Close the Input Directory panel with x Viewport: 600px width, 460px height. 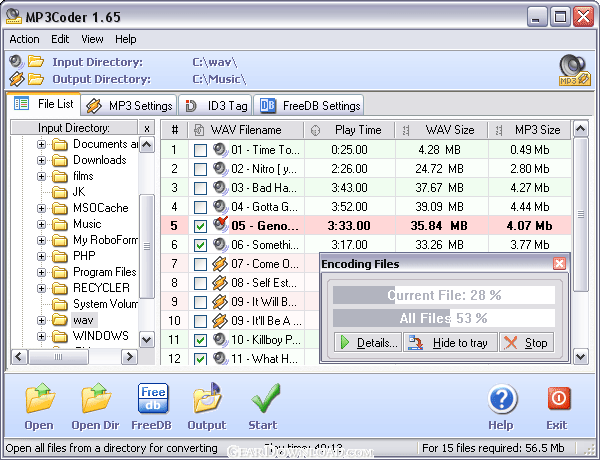147,128
